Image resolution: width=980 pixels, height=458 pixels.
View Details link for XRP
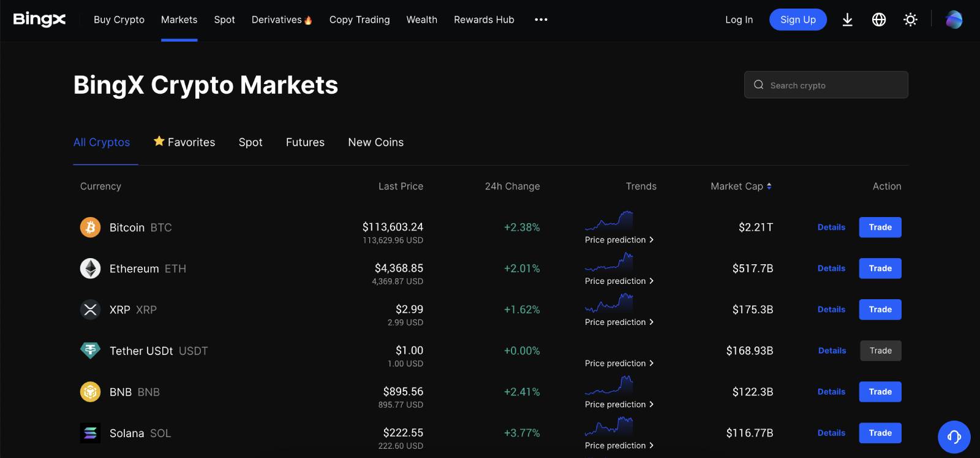click(x=831, y=310)
